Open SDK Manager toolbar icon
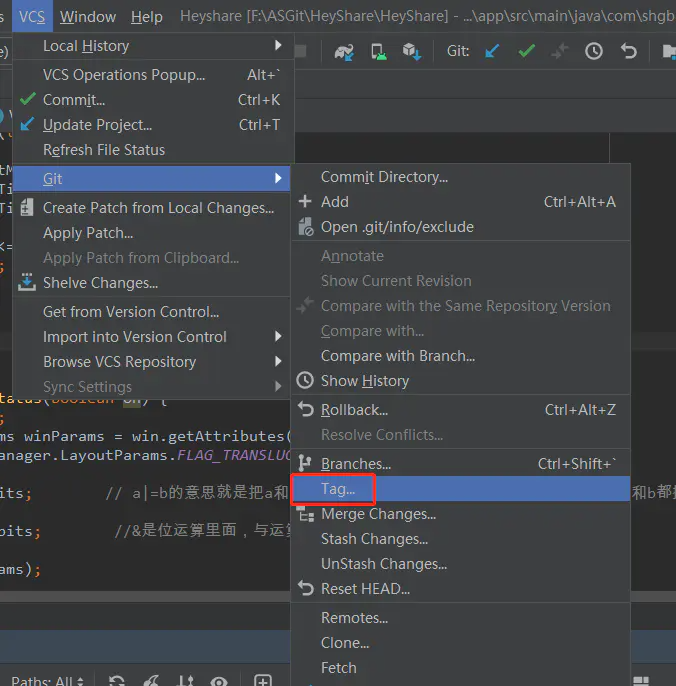The height and width of the screenshot is (686, 676). (412, 52)
